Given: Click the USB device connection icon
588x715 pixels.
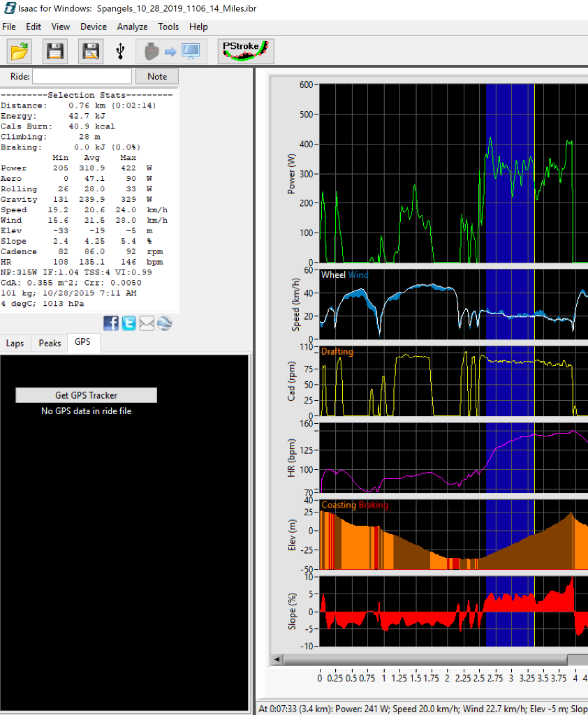Looking at the screenshot, I should click(x=120, y=51).
